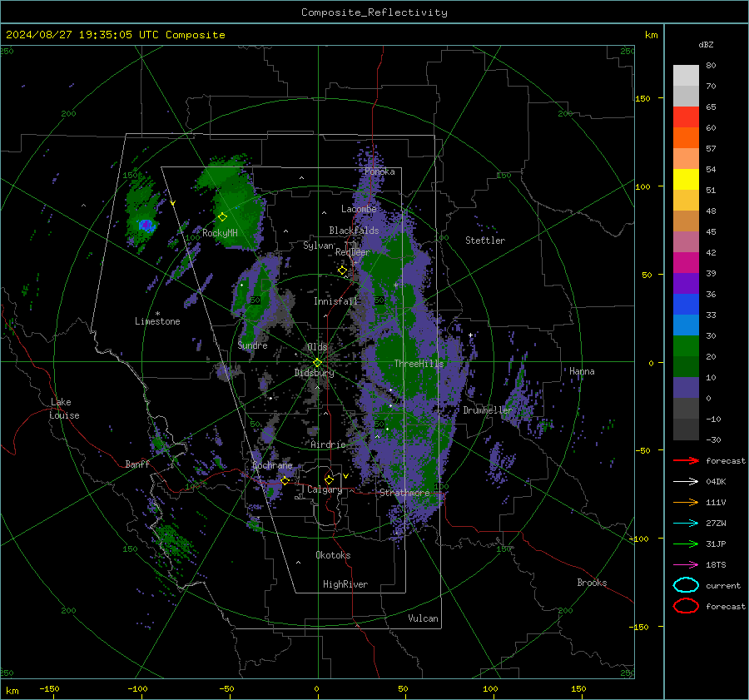The width and height of the screenshot is (749, 700).
Task: Click the yellow diamond marker near Cochrane
Action: [285, 481]
